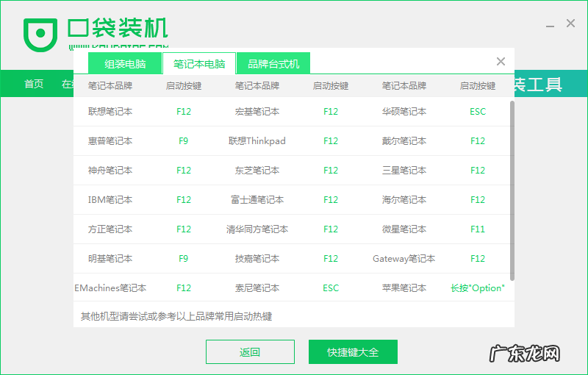The height and width of the screenshot is (375, 588).
Task: Click F9 key next to 明基笔记本
Action: [x=183, y=258]
